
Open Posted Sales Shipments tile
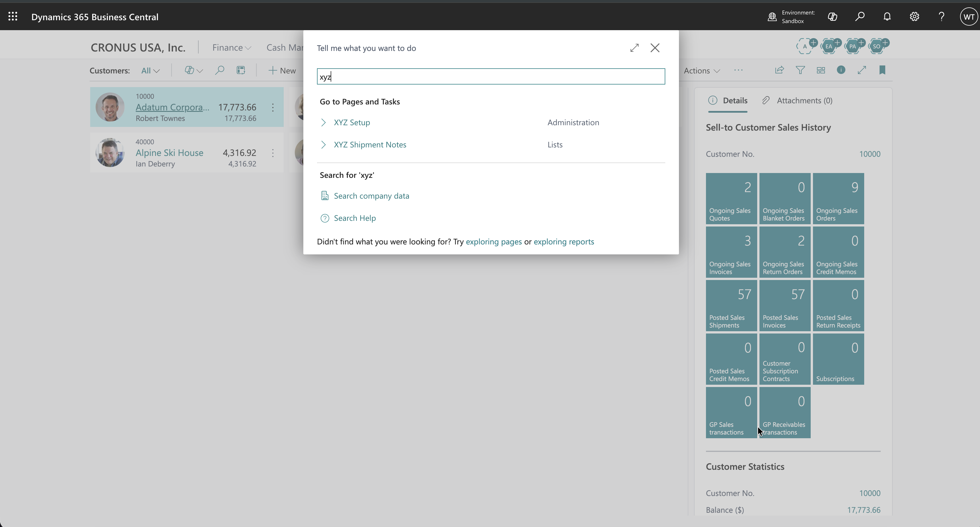(x=731, y=306)
